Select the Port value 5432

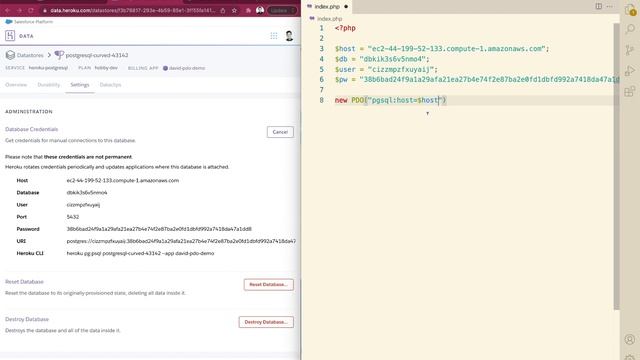click(x=73, y=217)
